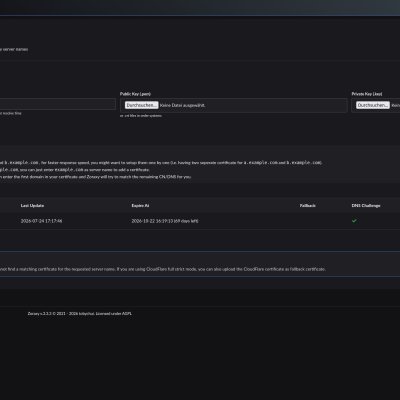Screen dimensions: 400x400
Task: Click the Private Key file input area
Action: [376, 105]
